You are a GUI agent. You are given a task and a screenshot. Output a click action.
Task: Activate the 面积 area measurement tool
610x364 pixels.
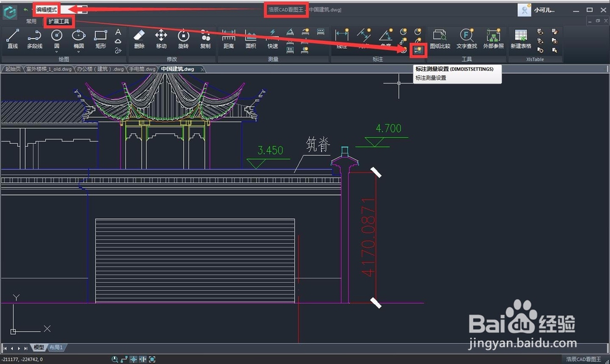point(251,38)
